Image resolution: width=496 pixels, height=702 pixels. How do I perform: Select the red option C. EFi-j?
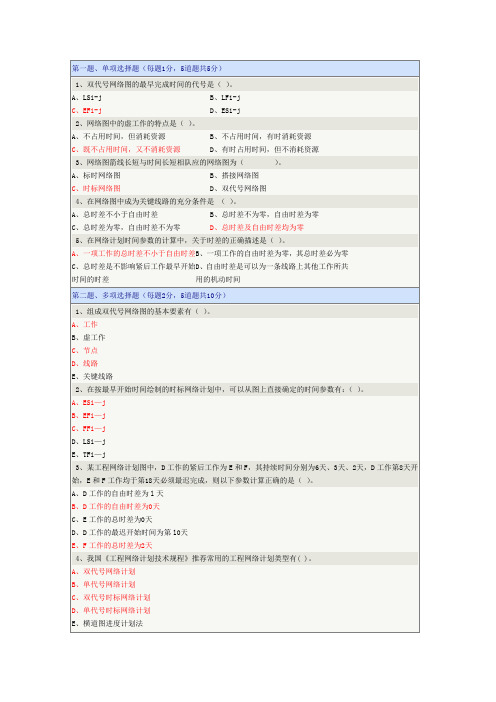pos(87,110)
